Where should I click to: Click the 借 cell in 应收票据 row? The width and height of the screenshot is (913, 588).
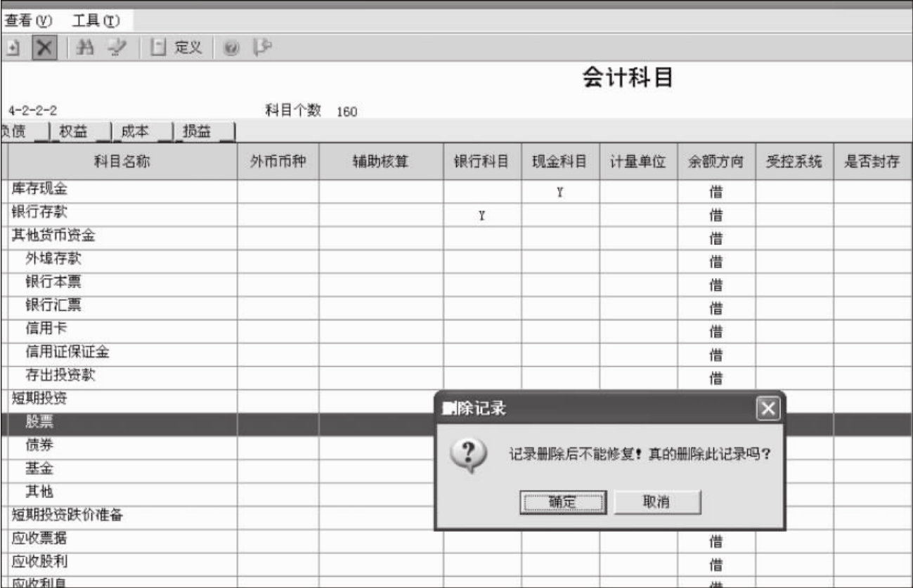coord(716,542)
